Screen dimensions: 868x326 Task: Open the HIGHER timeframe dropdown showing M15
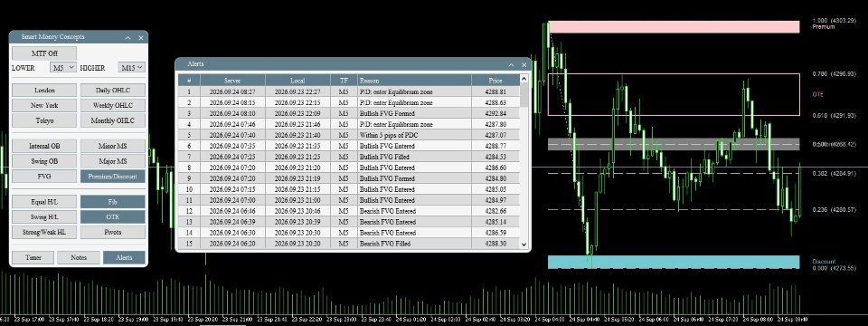click(x=132, y=68)
